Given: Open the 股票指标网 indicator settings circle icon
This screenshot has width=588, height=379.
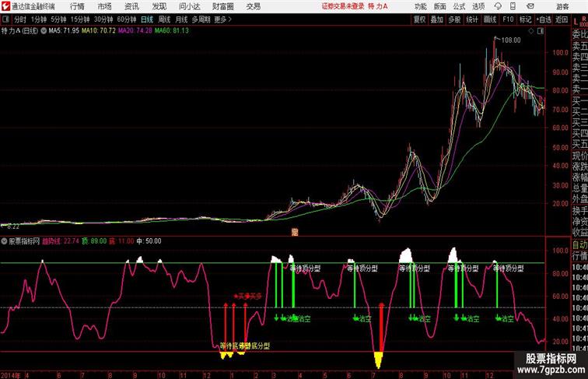Looking at the screenshot, I should 4,241.
